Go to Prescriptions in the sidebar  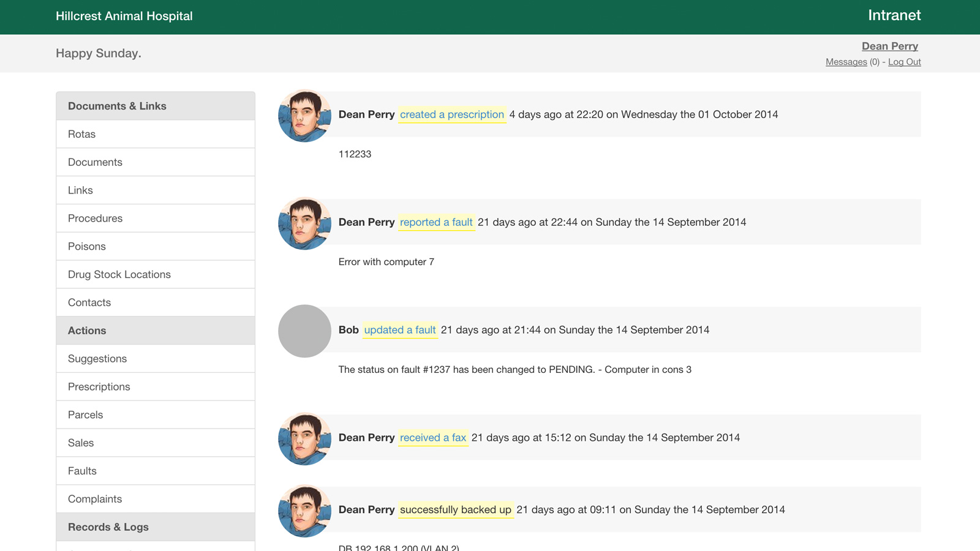tap(156, 387)
